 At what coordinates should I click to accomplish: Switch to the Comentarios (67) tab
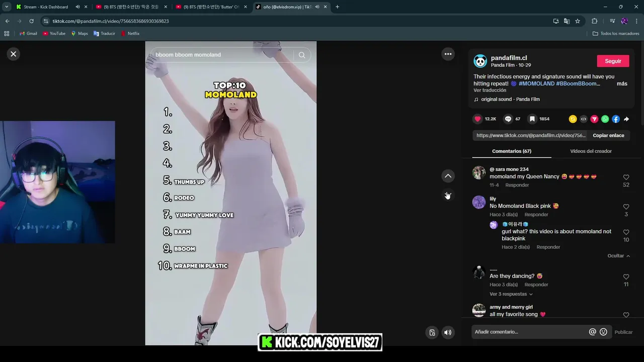point(512,151)
